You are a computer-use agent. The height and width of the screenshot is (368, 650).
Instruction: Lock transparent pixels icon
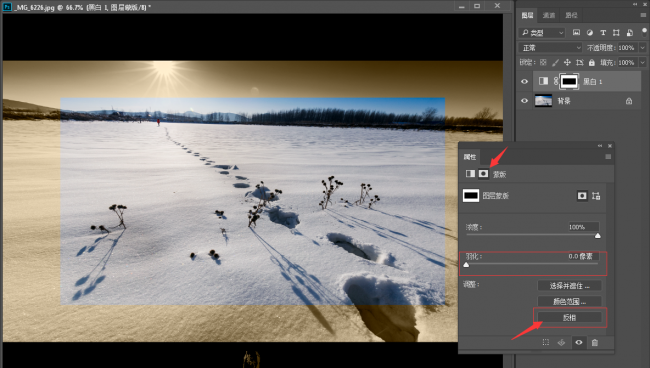[543, 63]
